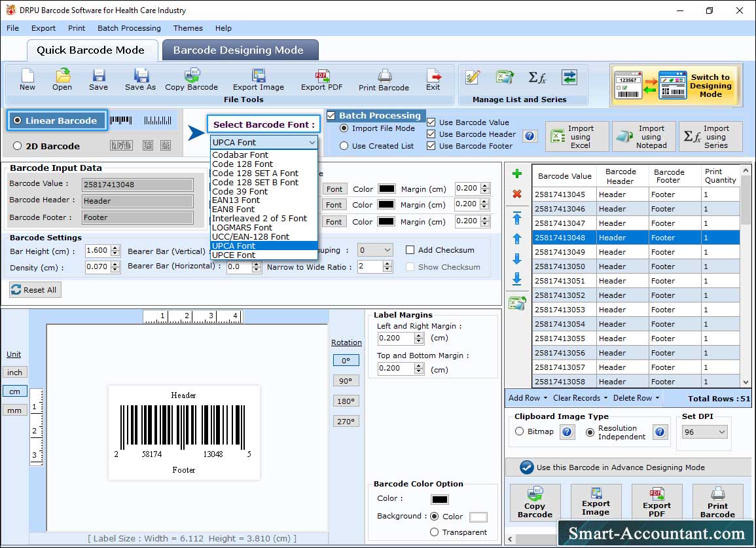The width and height of the screenshot is (756, 548).
Task: Uncheck Use Barcode Value checkbox
Action: tap(431, 122)
